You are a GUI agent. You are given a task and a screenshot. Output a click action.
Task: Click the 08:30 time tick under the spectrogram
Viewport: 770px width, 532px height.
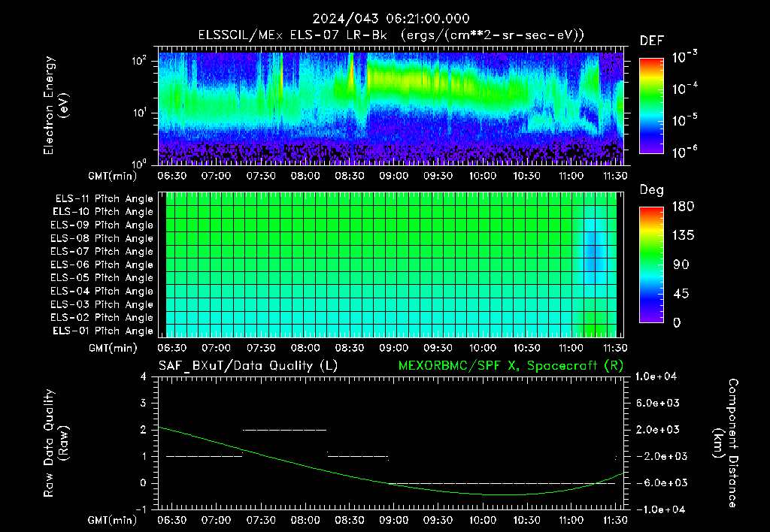click(x=349, y=176)
